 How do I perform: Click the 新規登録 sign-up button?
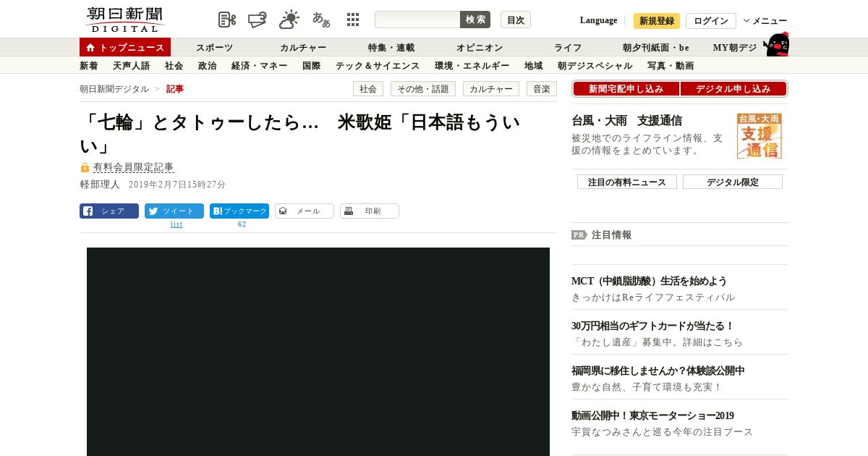click(x=657, y=21)
